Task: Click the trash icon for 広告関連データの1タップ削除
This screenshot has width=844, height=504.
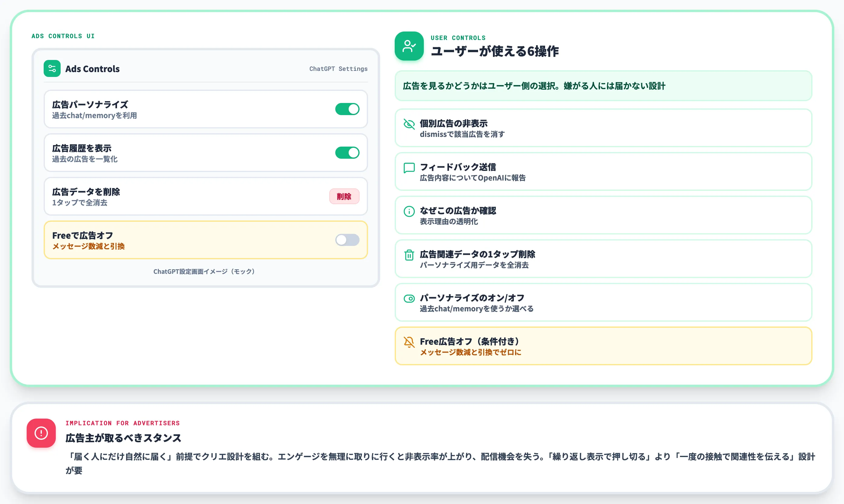Action: [x=409, y=255]
